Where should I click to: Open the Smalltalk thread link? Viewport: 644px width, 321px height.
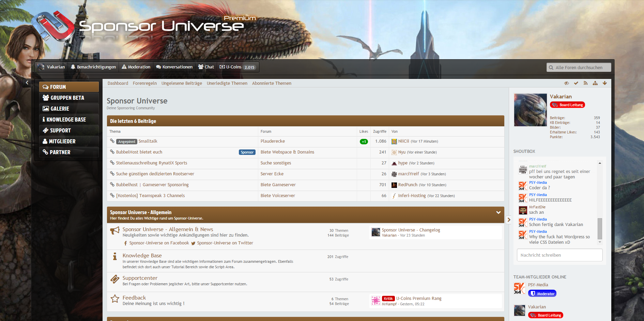click(x=148, y=141)
